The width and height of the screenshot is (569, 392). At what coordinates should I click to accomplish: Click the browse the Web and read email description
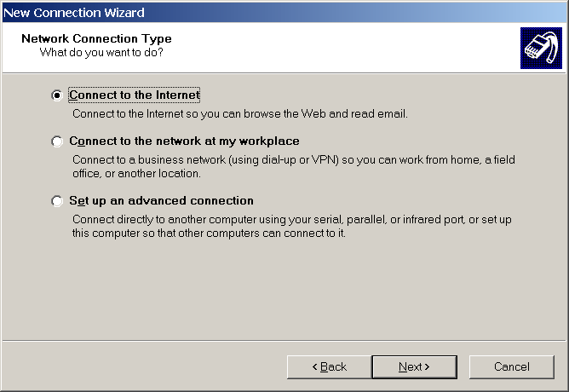[x=240, y=113]
